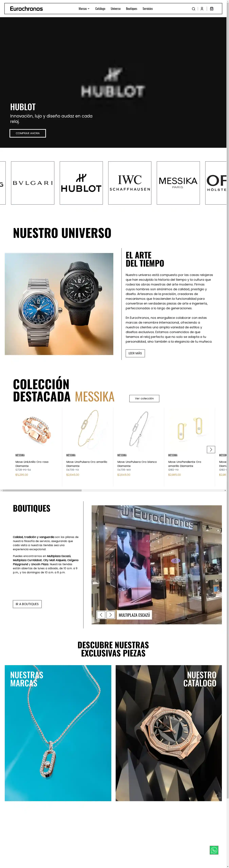Click the product carousel horizontal scrollbar
Viewport: 229px width, 868px height.
coord(113,490)
